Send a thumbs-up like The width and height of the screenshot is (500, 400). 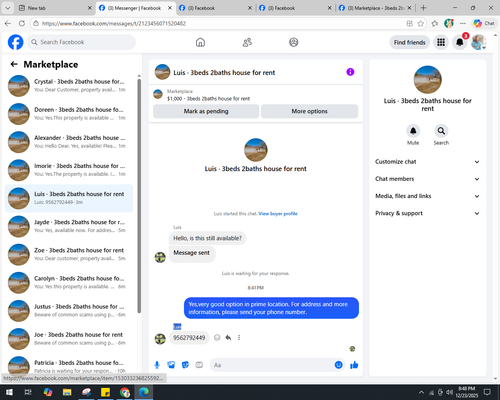coord(354,365)
